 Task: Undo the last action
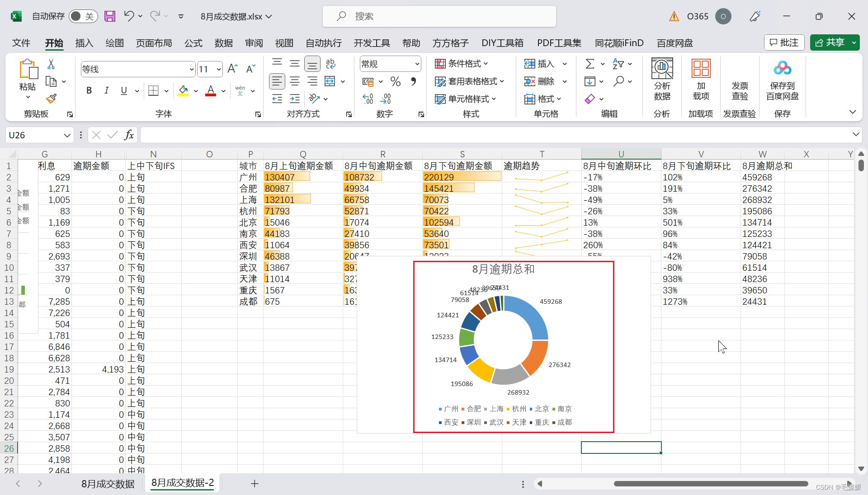click(x=129, y=16)
